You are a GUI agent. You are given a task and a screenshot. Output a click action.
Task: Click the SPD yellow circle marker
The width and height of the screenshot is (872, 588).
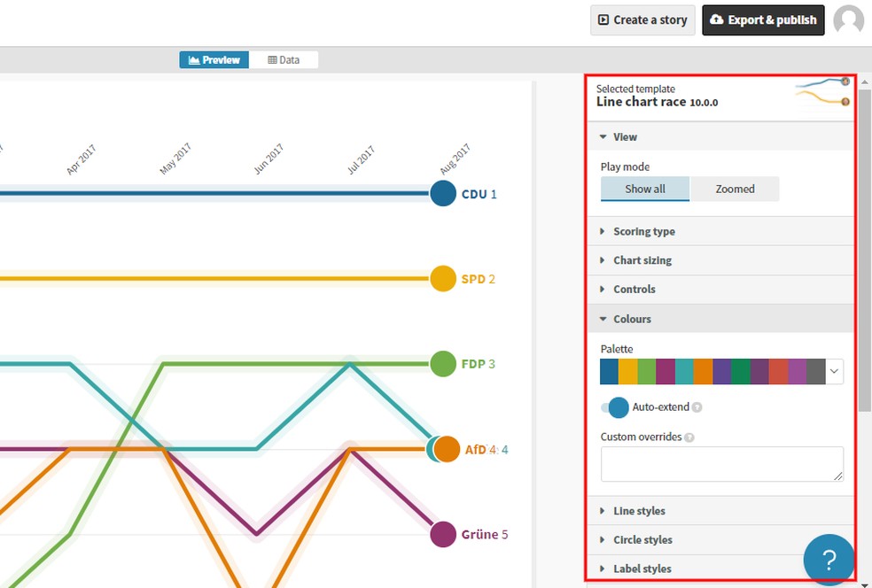[x=443, y=278]
